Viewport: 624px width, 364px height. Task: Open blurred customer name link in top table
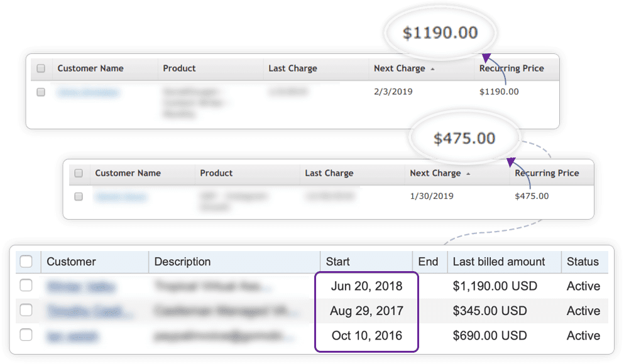click(x=87, y=92)
